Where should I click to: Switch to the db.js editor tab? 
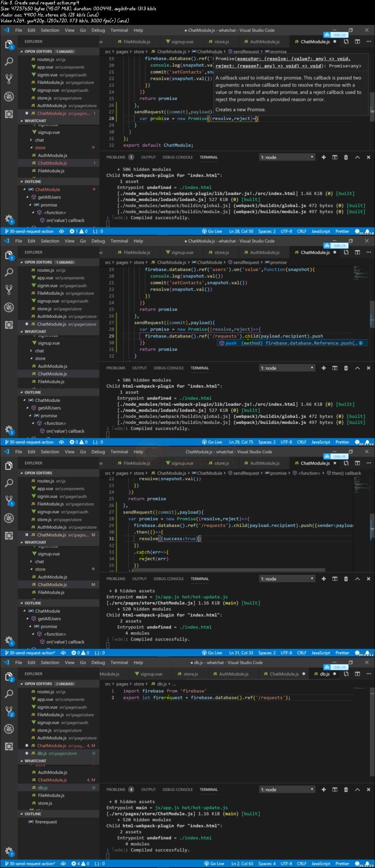(325, 674)
